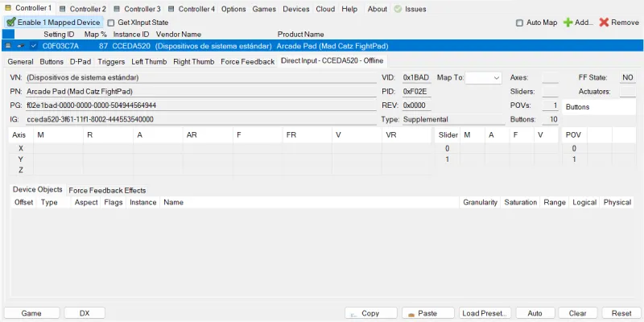The height and width of the screenshot is (322, 644).
Task: Click the Game button
Action: click(31, 313)
